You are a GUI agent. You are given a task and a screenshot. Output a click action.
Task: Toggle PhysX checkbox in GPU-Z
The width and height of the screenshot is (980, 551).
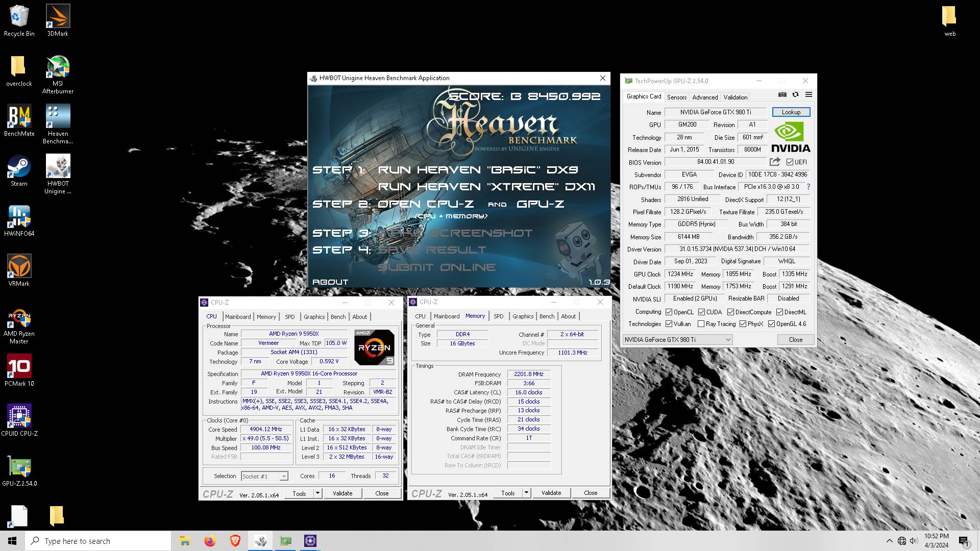(x=743, y=324)
